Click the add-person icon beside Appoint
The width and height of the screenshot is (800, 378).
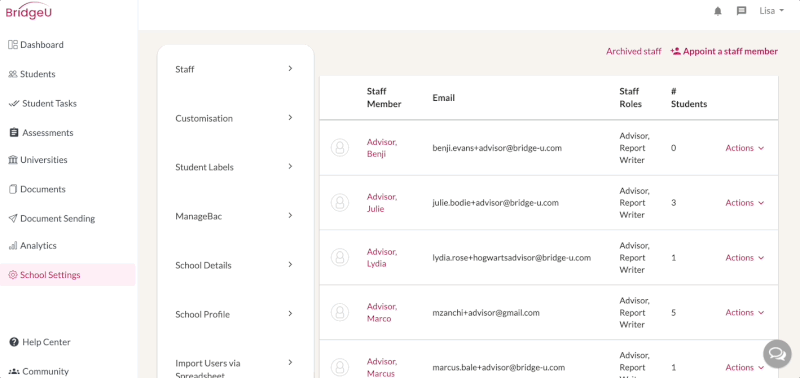pos(676,51)
